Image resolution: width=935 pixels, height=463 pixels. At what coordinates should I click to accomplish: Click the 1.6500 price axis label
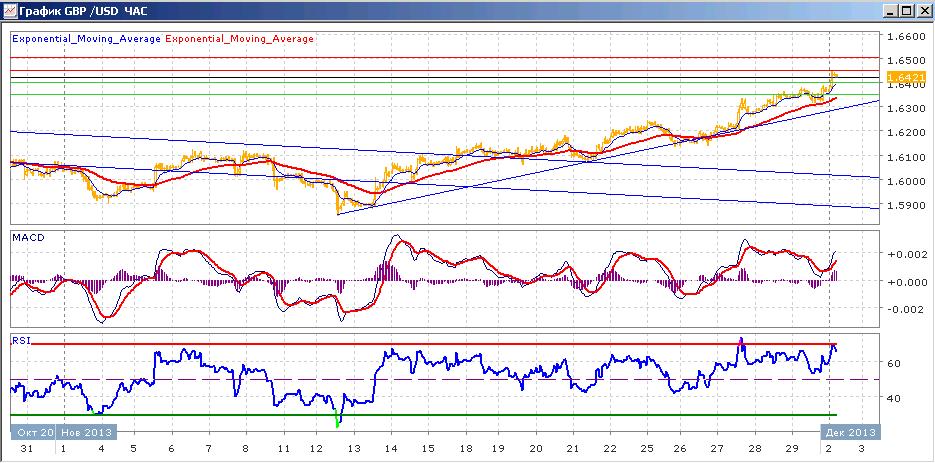click(x=906, y=60)
